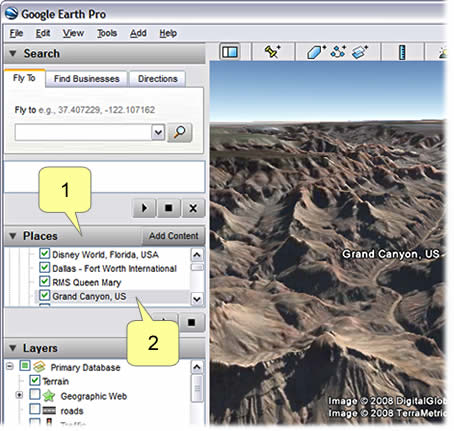This screenshot has height=431, width=454.
Task: Open the View menu
Action: [73, 33]
